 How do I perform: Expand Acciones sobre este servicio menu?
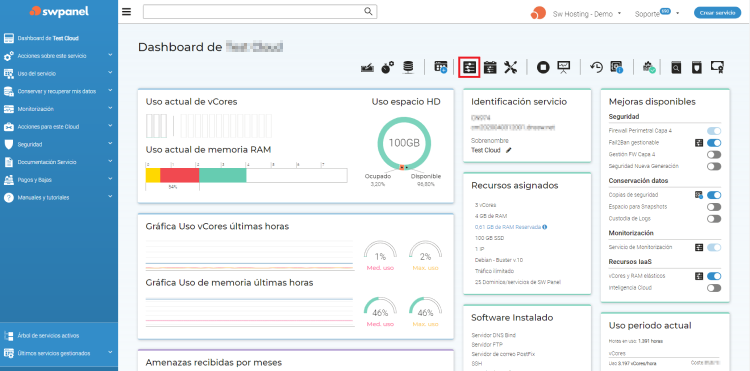(x=59, y=56)
